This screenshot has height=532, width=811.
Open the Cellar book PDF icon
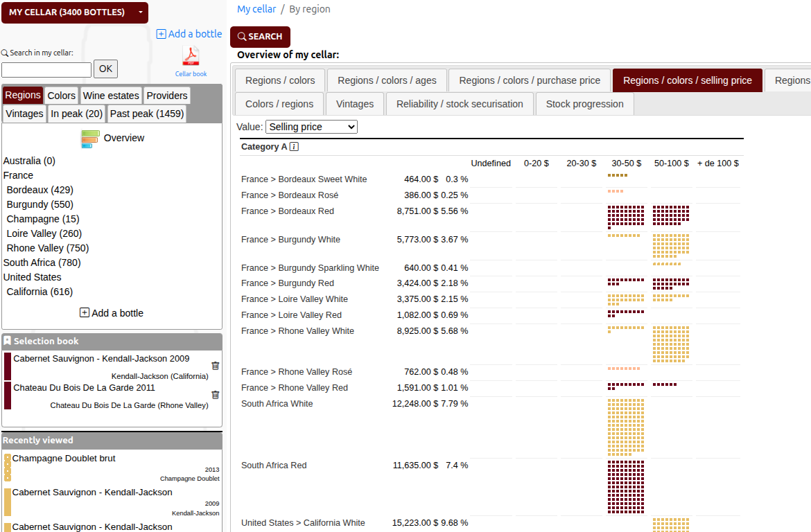pos(192,55)
